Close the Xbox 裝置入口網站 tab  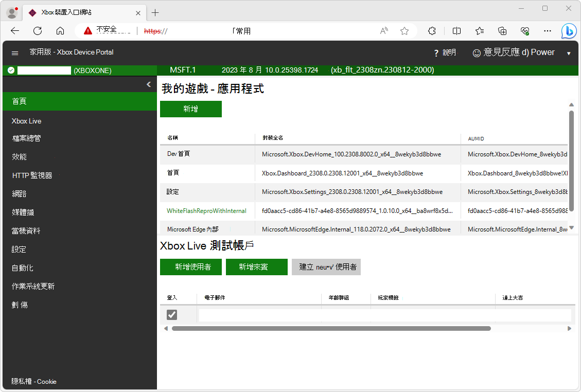point(138,13)
